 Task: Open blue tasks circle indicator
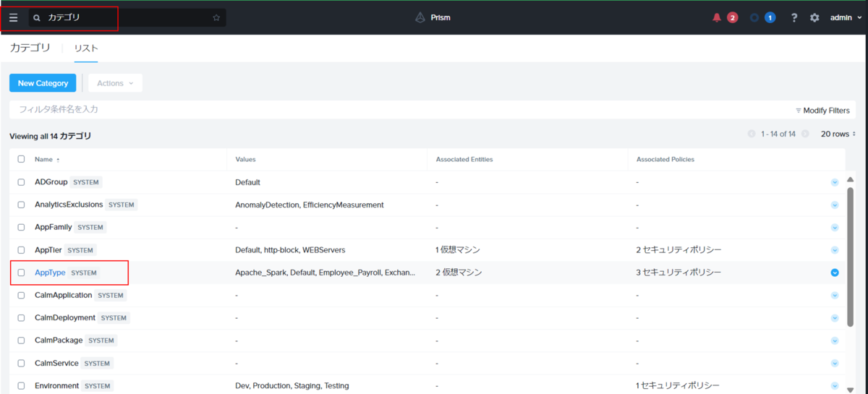(755, 17)
